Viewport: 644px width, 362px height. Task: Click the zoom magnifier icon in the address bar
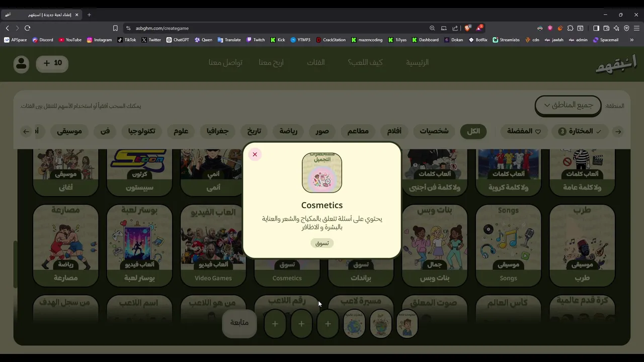click(x=432, y=28)
